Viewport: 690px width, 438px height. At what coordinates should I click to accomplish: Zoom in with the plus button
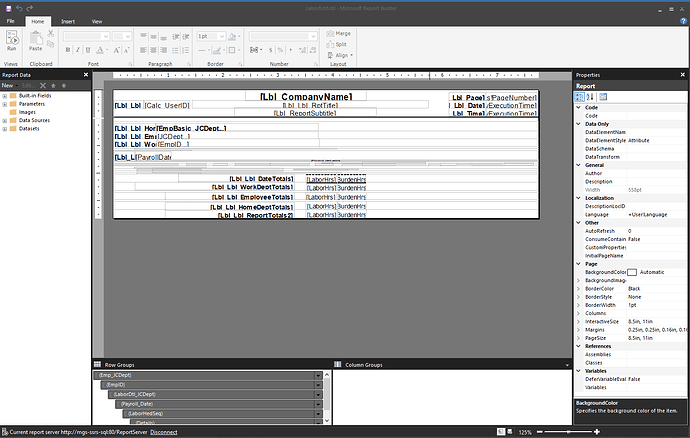coord(597,432)
